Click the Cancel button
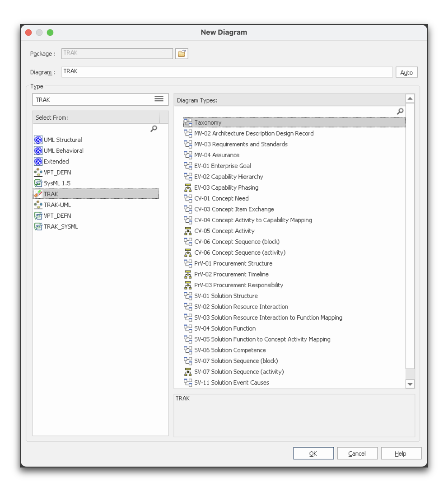Viewport: 448px width, 491px height. coord(357,454)
